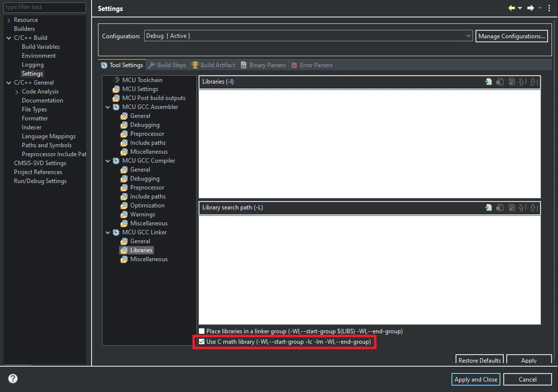Image resolution: width=558 pixels, height=392 pixels.
Task: Select MCU Settings in tool tree
Action: tap(140, 89)
